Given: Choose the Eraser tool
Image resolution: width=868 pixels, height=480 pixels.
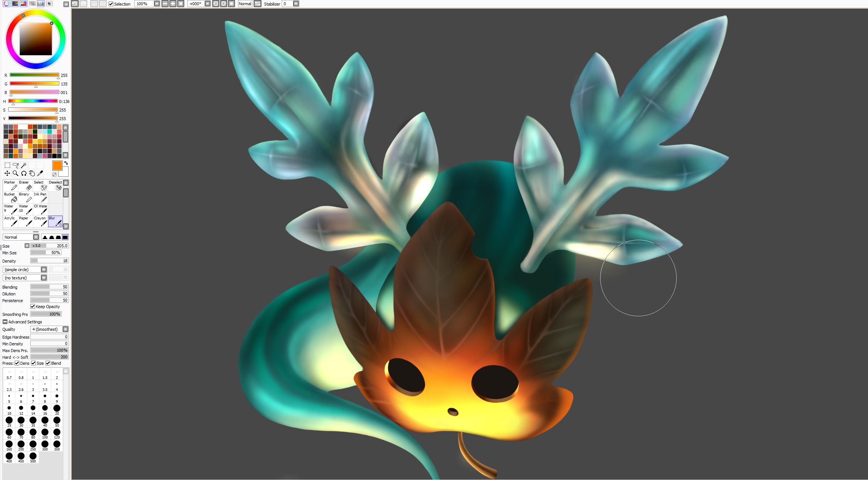Looking at the screenshot, I should pyautogui.click(x=25, y=185).
